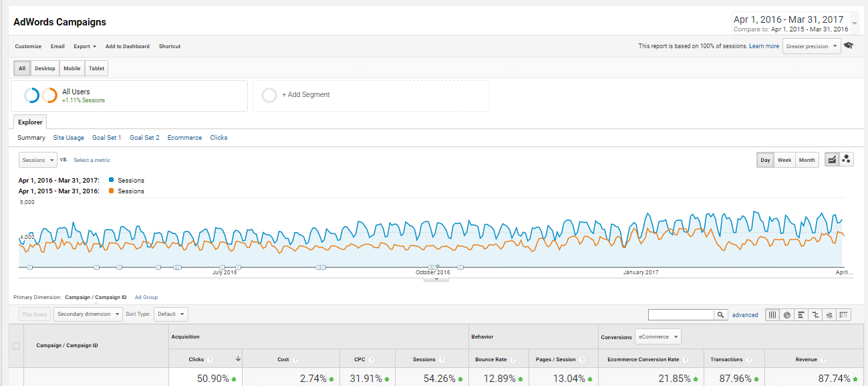This screenshot has width=868, height=386.
Task: Click the blue Sessions legend dot
Action: [110, 180]
